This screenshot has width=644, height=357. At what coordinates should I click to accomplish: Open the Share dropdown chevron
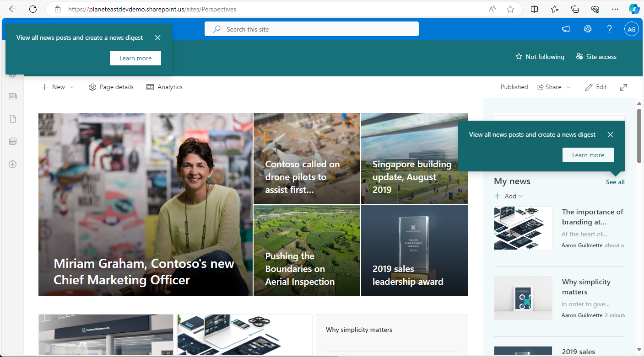point(568,87)
